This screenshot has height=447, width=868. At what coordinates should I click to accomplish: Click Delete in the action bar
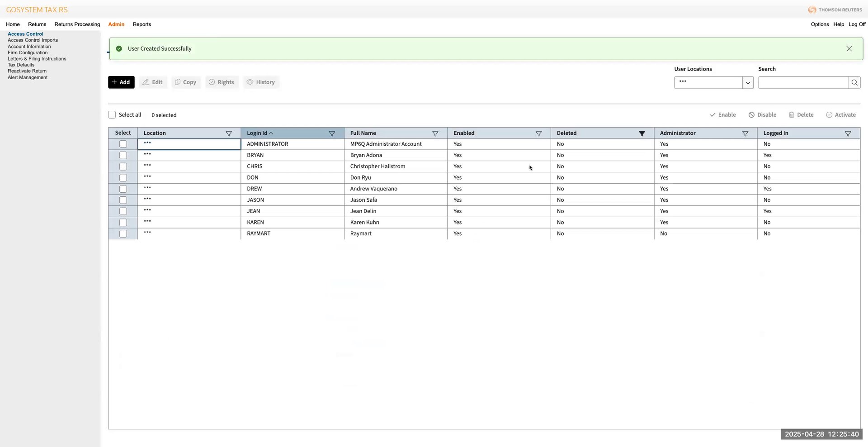(x=801, y=115)
